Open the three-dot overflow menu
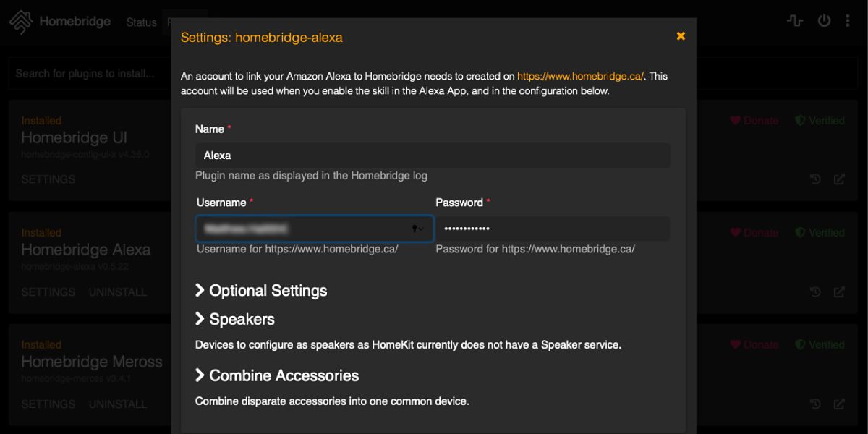Image resolution: width=868 pixels, height=434 pixels. coord(848,21)
